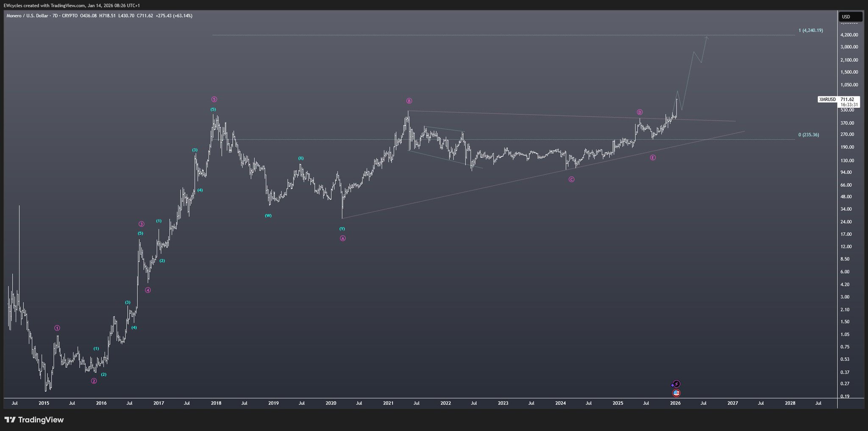Click "2015" on the time axis
The height and width of the screenshot is (431, 868).
coord(44,403)
